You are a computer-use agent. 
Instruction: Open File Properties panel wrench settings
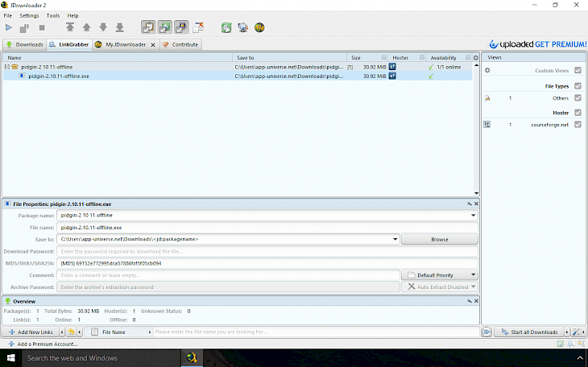coord(469,204)
